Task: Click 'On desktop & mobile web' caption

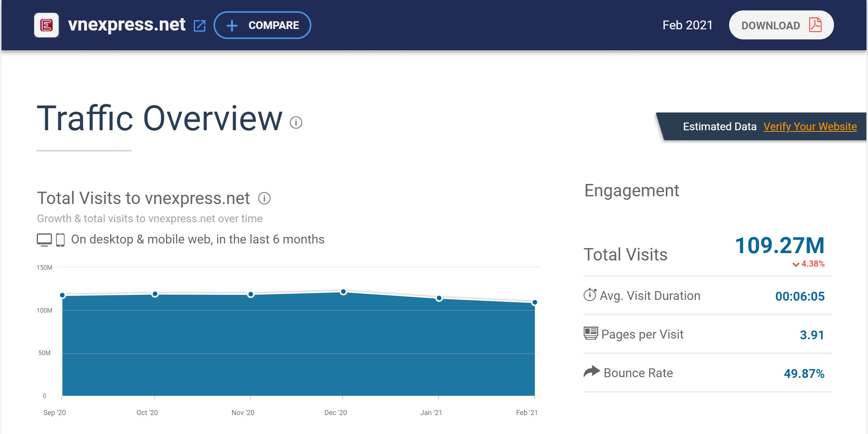Action: (198, 240)
